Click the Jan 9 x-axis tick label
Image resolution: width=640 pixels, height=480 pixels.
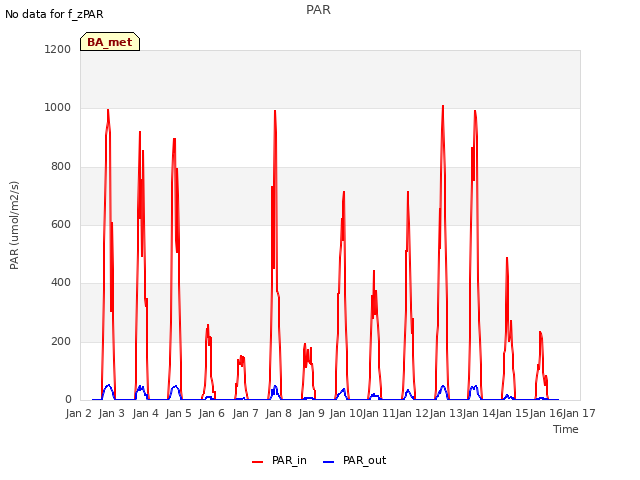311,413
